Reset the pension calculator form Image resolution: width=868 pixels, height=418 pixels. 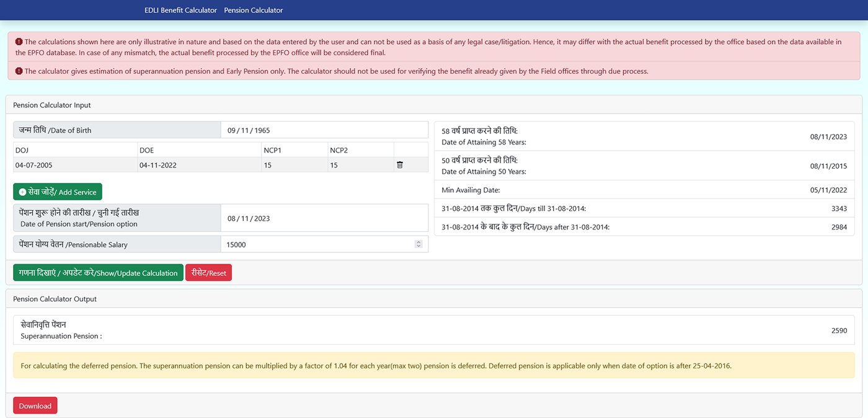[208, 273]
